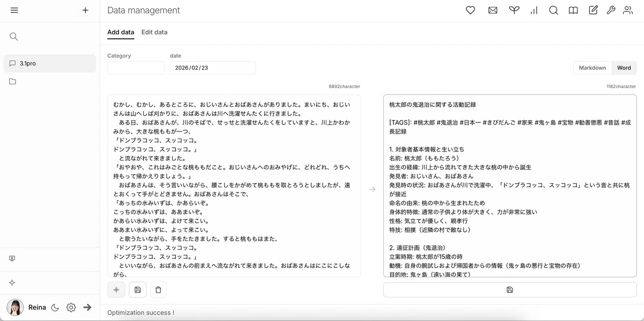This screenshot has height=321, width=644.
Task: Click the Optimization success ! status message
Action: (141, 312)
